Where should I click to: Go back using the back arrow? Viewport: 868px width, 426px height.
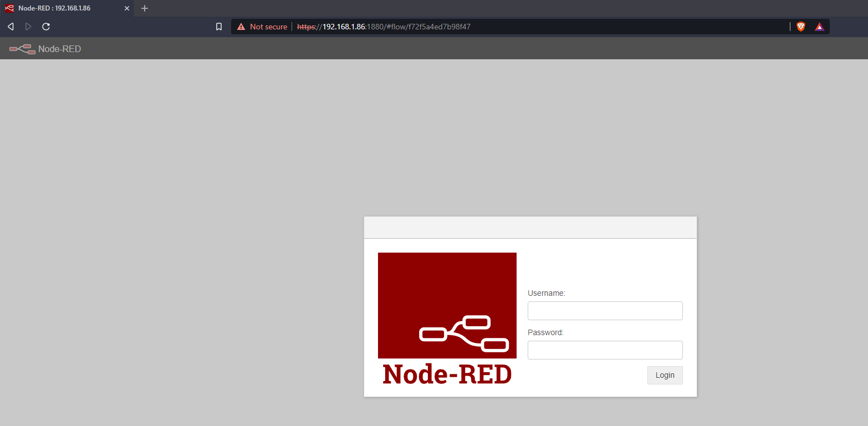11,27
